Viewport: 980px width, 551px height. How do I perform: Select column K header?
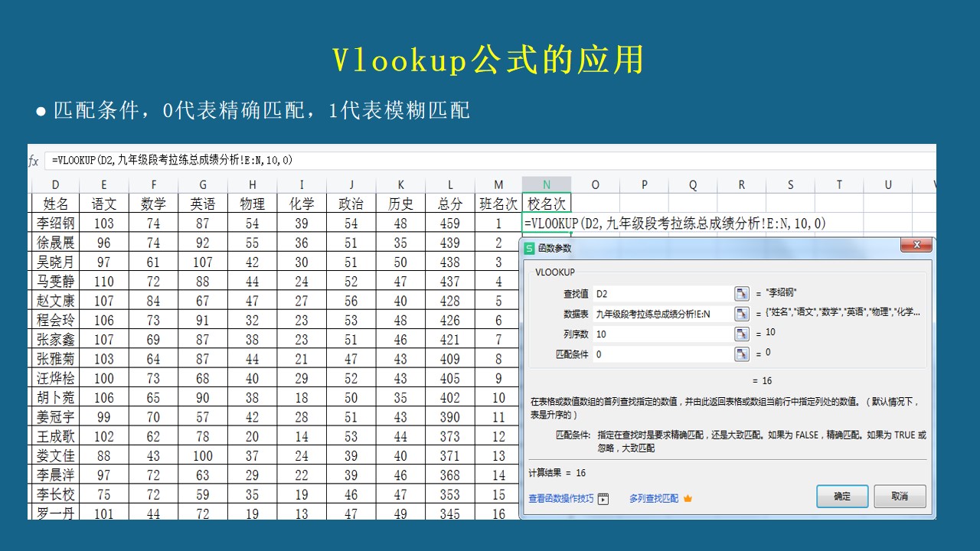point(400,184)
